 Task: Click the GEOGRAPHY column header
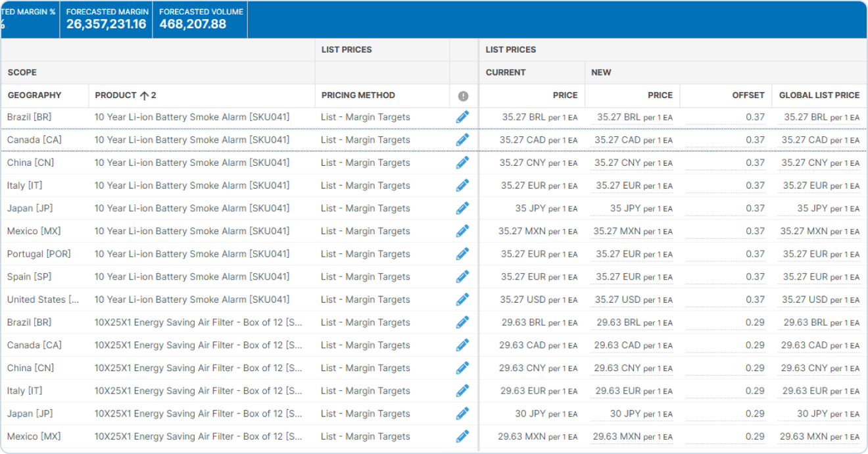[34, 95]
